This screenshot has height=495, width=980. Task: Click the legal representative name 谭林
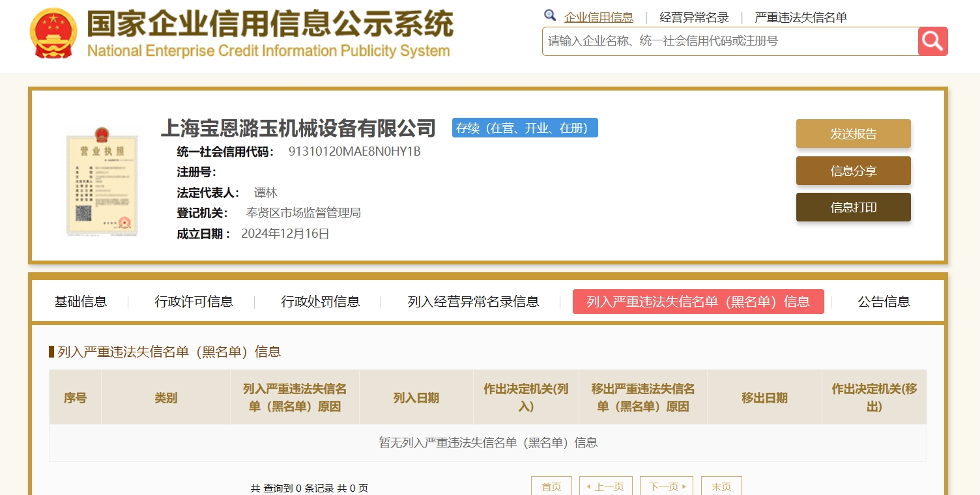266,193
